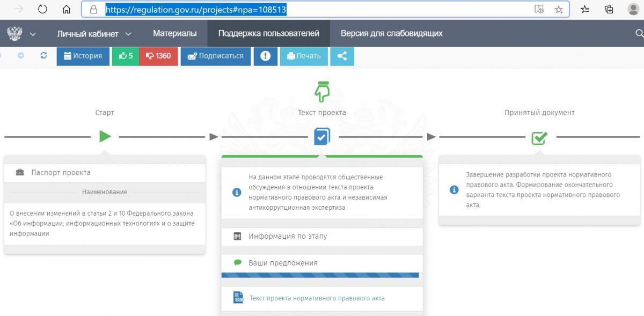The height and width of the screenshot is (316, 644).
Task: Click the thumbs-up like button showing 5
Action: pos(125,56)
